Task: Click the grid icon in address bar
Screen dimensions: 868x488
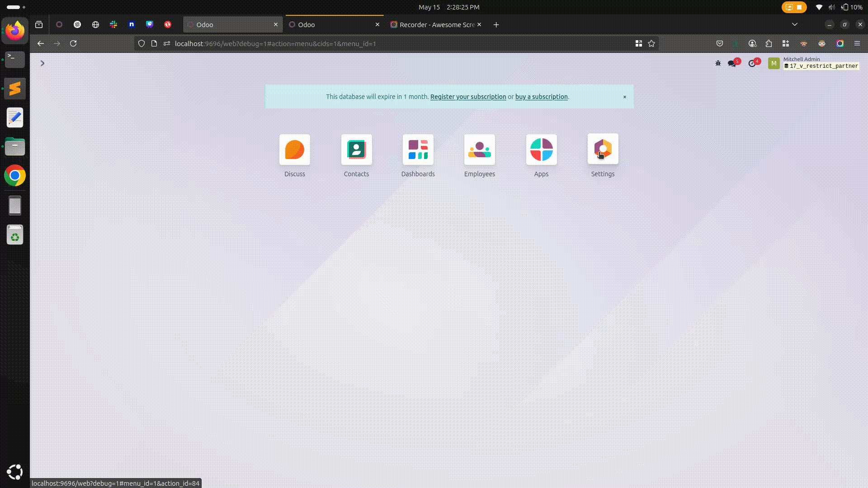Action: tap(639, 43)
